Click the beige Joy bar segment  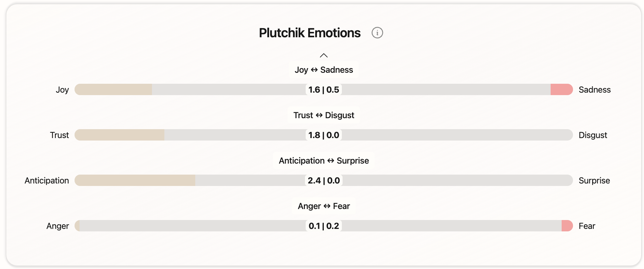(113, 89)
